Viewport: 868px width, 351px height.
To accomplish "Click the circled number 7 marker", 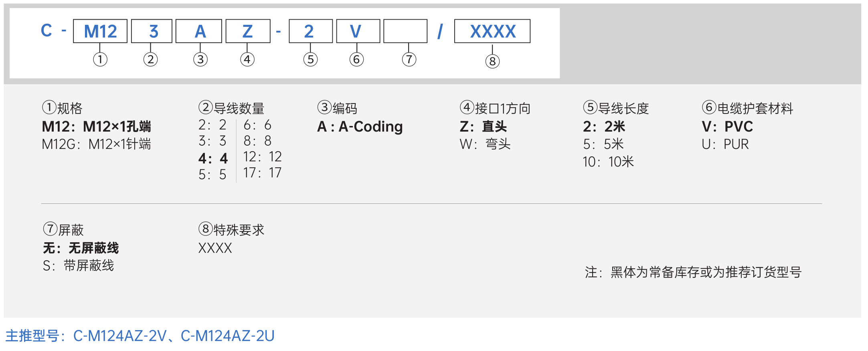I will click(409, 59).
